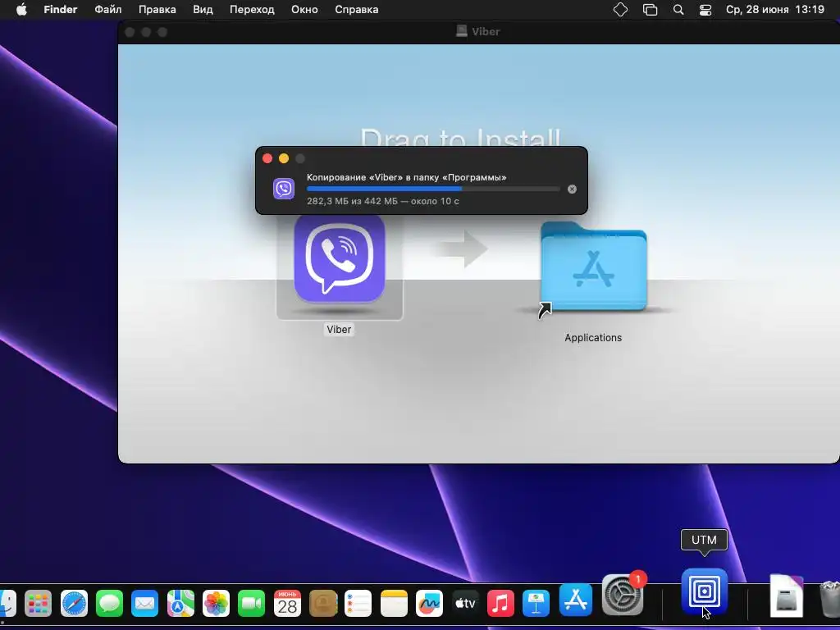840x630 pixels.
Task: Launch Freeform from the Dock
Action: (x=429, y=605)
